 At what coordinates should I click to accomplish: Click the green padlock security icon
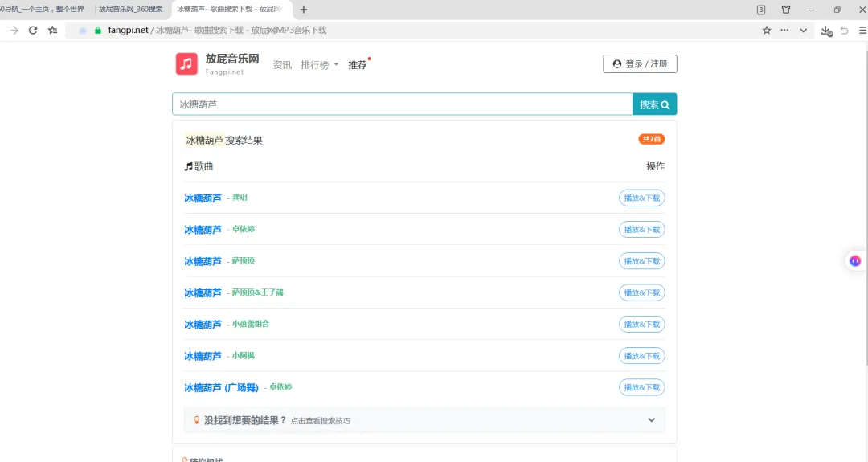coord(98,31)
